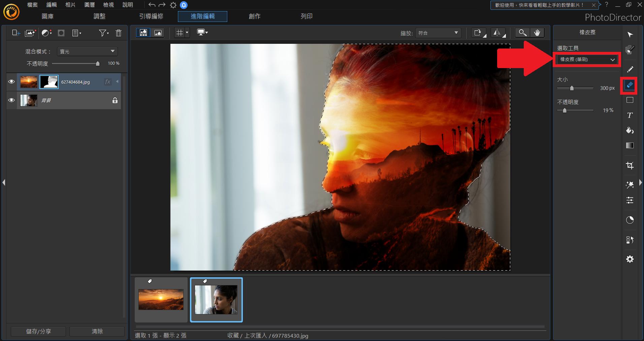Screen dimensions: 644x341
Task: Delete layer with trash can icon
Action: tap(119, 33)
